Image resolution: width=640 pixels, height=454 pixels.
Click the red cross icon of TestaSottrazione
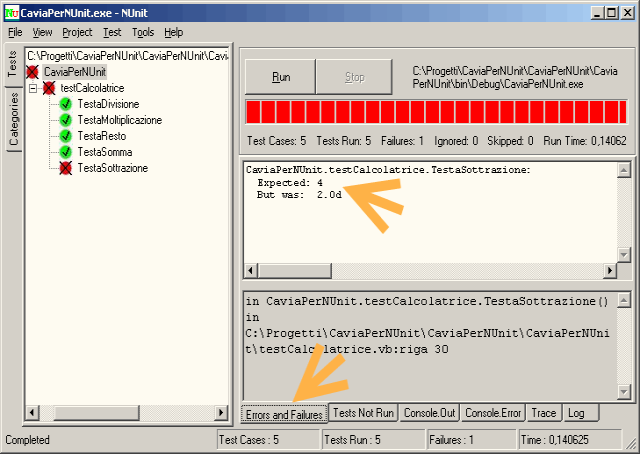[65, 168]
